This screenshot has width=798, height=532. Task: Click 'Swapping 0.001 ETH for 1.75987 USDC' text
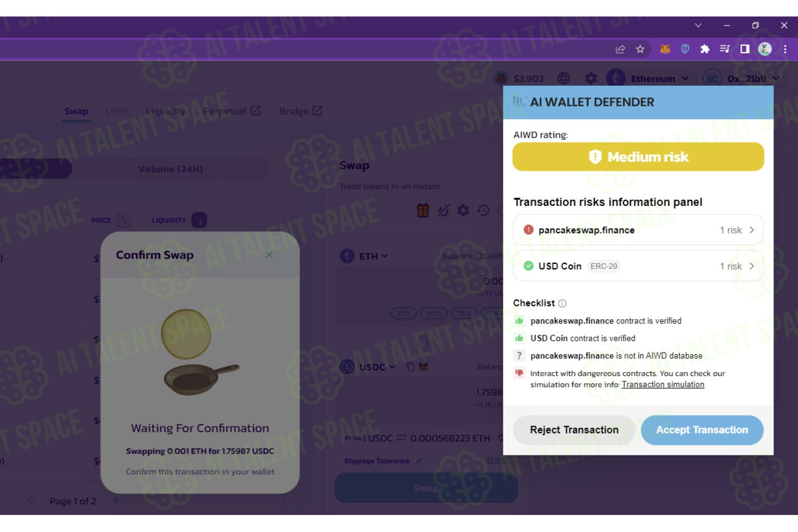pos(200,451)
